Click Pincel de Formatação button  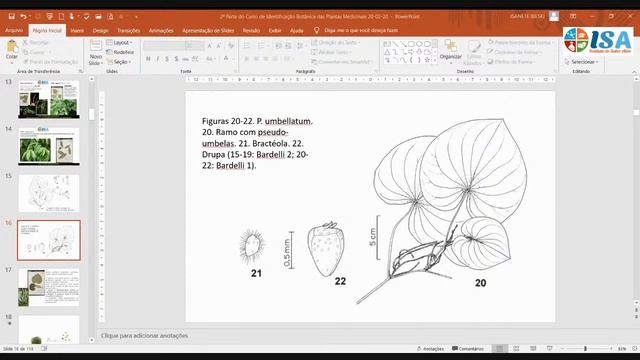coord(51,62)
